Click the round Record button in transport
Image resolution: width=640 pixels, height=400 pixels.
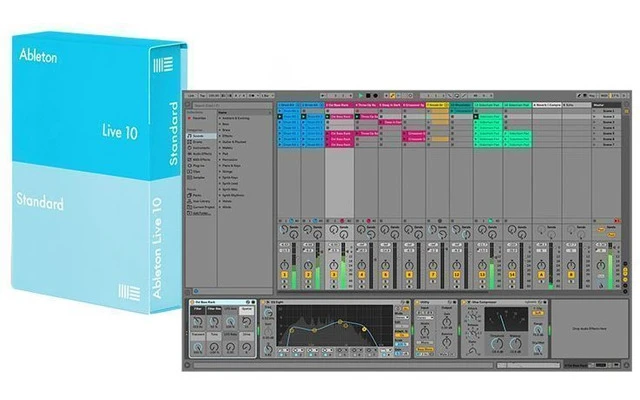click(x=375, y=96)
